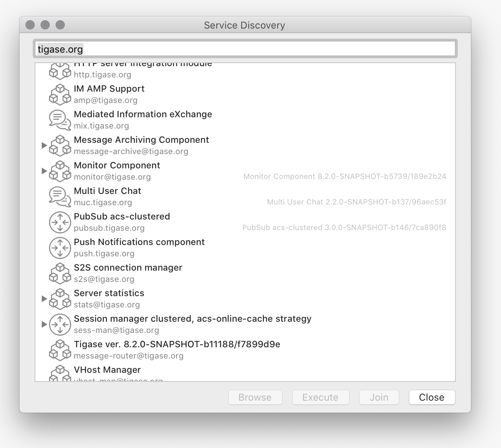Click Monitor Component 8.2.0-SNAPSHOT version text

pos(345,176)
